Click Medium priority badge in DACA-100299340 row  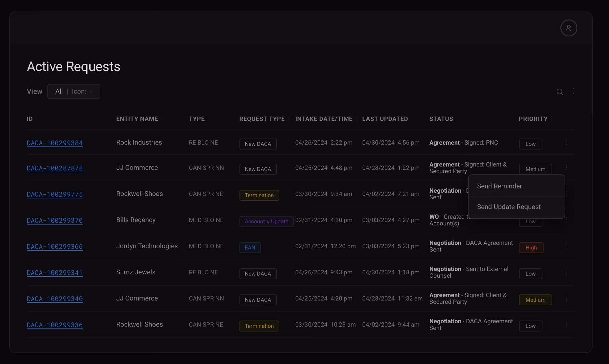[535, 300]
